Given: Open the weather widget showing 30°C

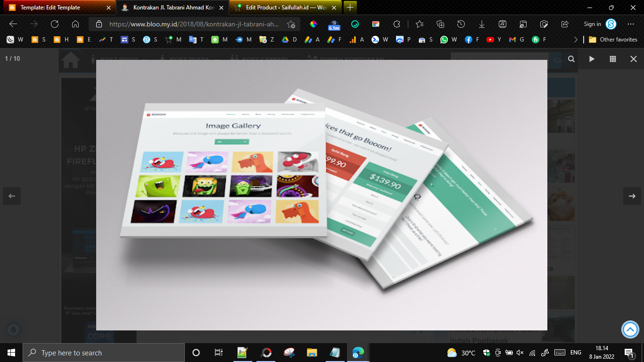Looking at the screenshot, I should 462,353.
